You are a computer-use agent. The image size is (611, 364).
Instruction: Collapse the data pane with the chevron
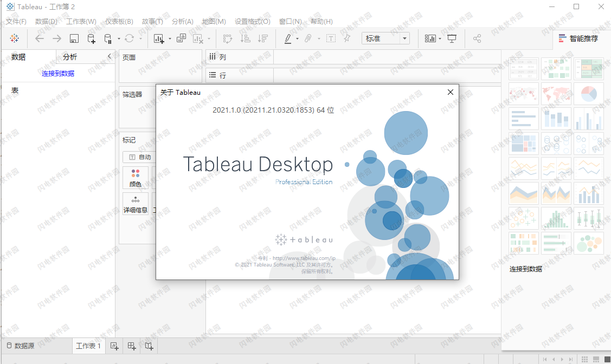[110, 56]
